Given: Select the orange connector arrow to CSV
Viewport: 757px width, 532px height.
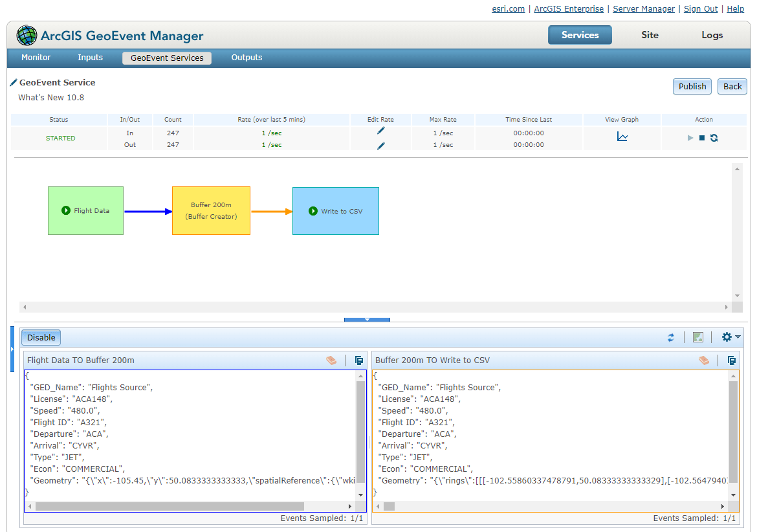Looking at the screenshot, I should (x=272, y=212).
